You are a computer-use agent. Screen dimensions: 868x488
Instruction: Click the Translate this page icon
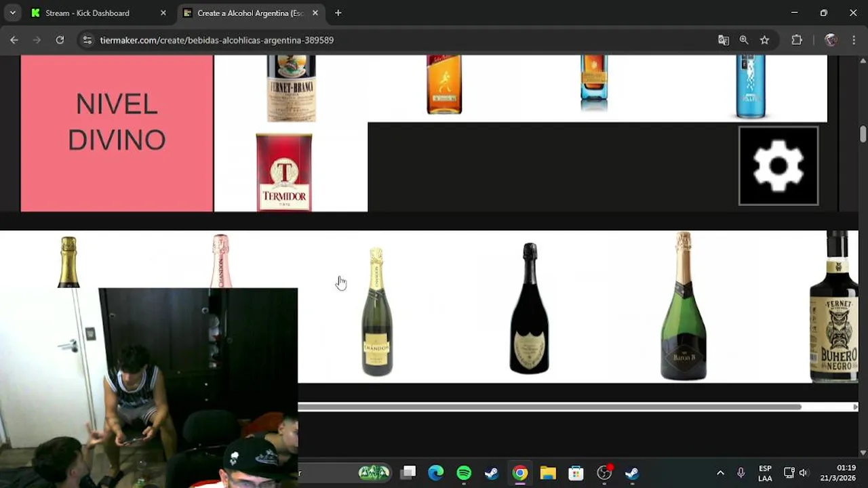tap(724, 40)
